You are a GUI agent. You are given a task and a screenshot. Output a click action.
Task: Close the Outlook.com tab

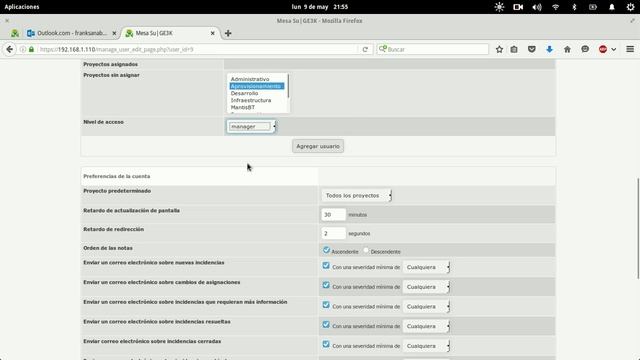pos(114,33)
